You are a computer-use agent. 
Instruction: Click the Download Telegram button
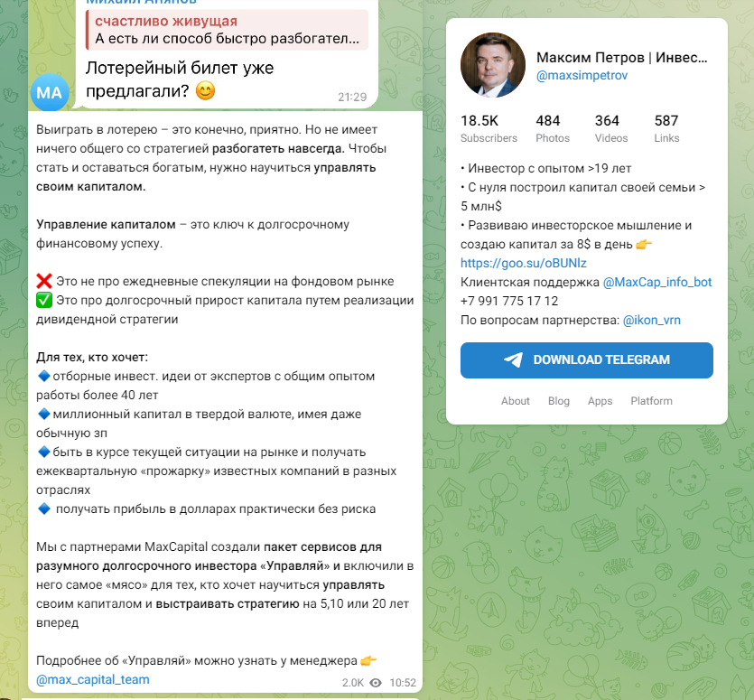[x=586, y=359]
